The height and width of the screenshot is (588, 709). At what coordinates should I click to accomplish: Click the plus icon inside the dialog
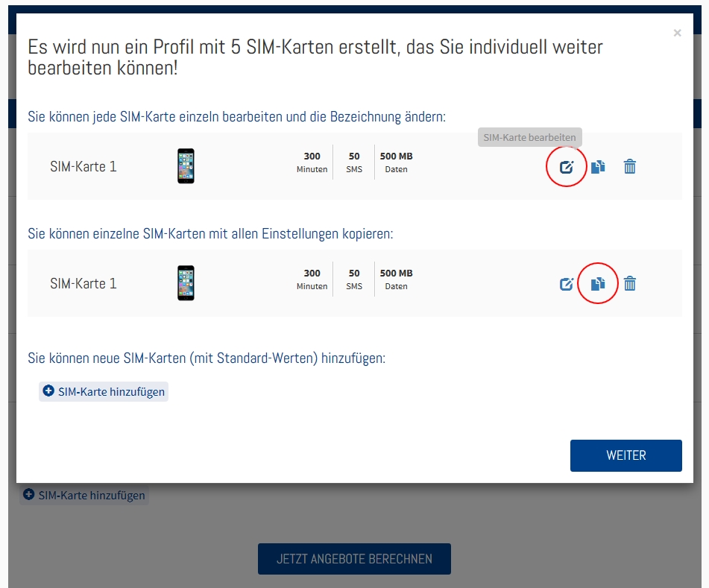pyautogui.click(x=48, y=391)
